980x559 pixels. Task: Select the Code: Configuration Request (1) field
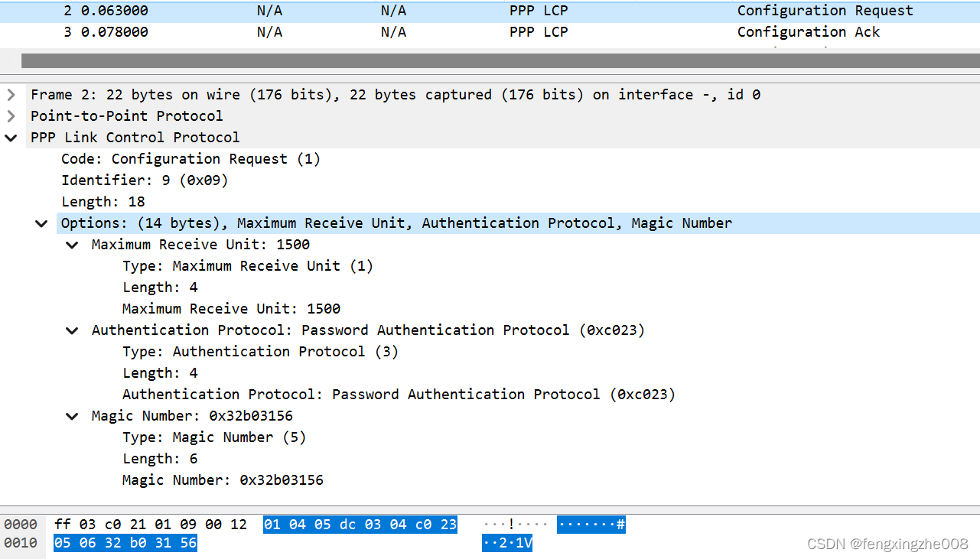(190, 159)
